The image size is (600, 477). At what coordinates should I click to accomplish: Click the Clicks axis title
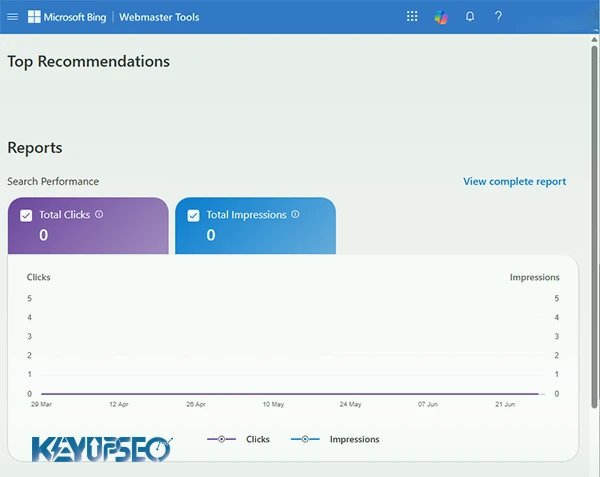click(38, 277)
